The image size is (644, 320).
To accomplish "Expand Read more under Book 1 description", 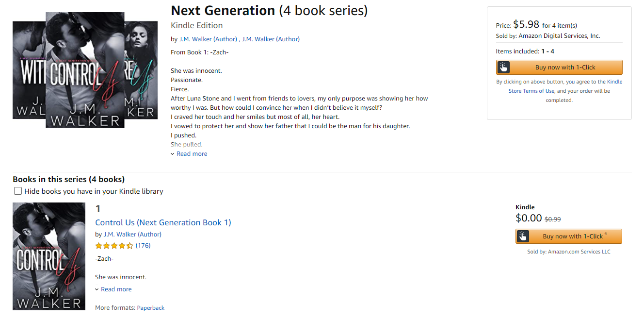I will tap(116, 289).
